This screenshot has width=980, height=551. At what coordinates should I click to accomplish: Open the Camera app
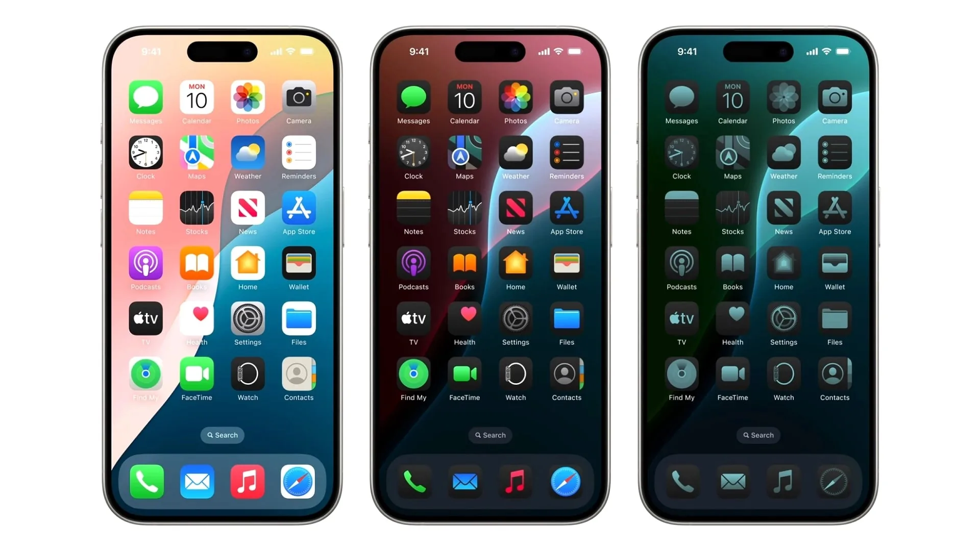pos(299,99)
